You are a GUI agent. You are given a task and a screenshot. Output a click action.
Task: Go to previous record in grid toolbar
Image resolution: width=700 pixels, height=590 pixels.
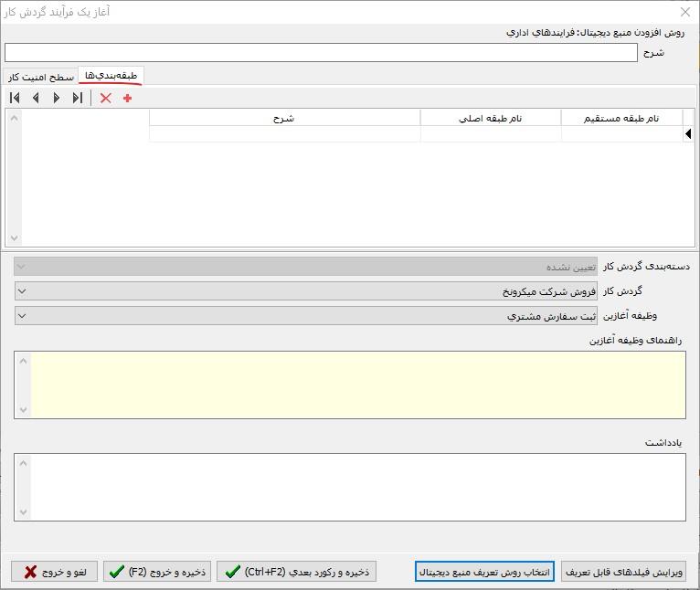pos(36,98)
